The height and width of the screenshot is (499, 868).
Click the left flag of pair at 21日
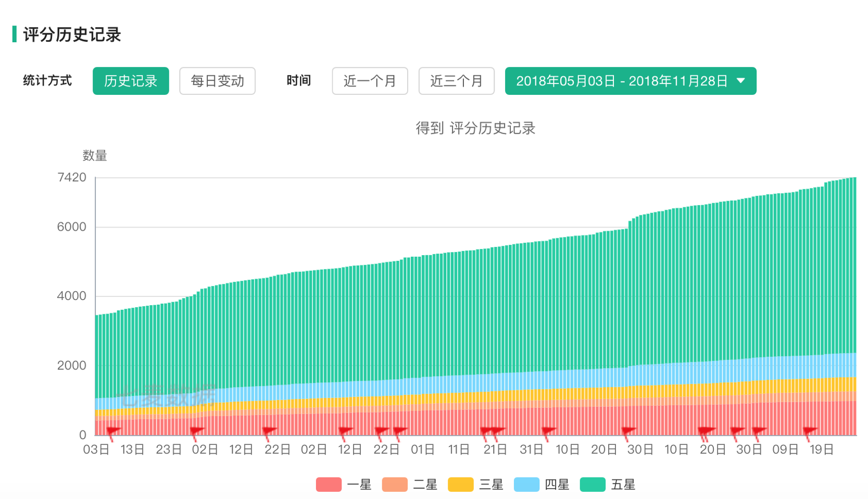tap(487, 431)
